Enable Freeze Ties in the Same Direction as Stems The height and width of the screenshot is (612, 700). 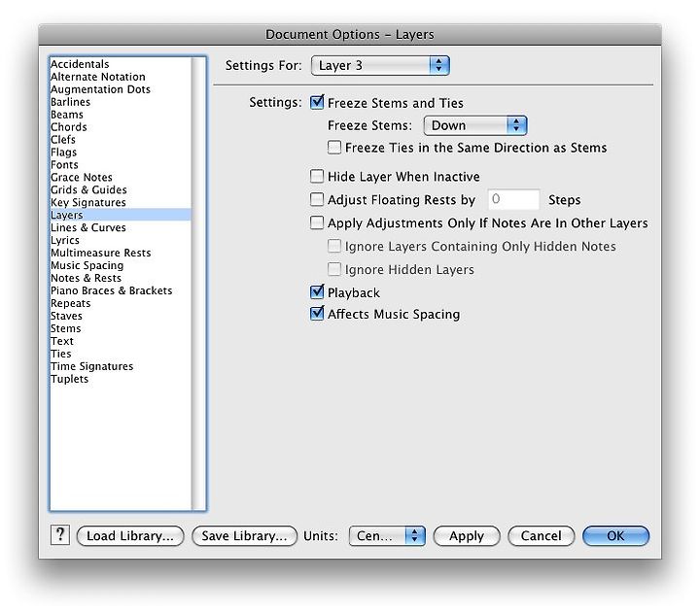coord(333,148)
